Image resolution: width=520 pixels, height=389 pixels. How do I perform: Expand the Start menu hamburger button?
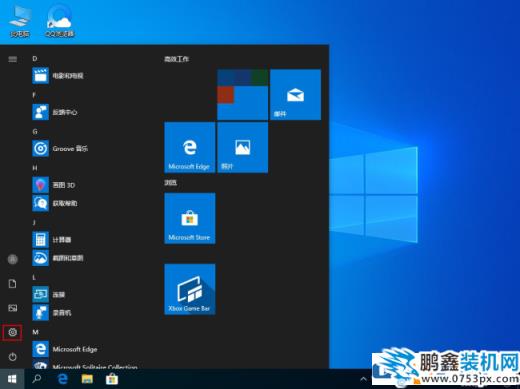(12, 59)
